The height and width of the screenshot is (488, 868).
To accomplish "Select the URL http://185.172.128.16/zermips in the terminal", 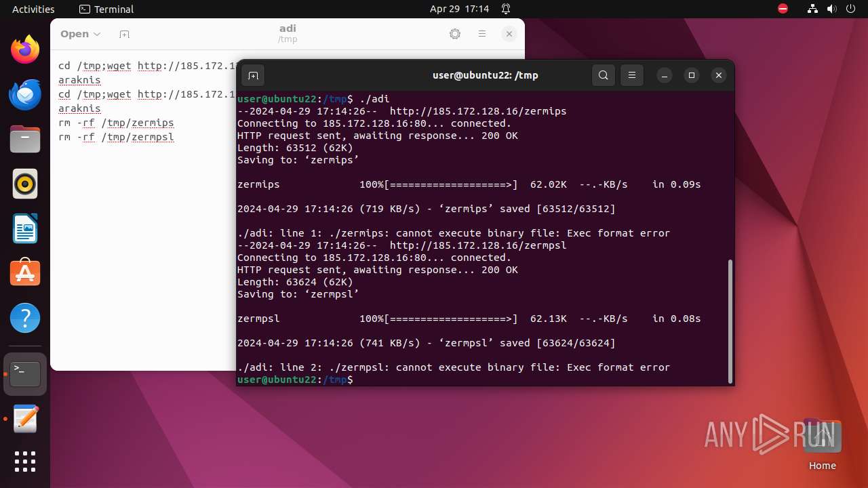I will point(478,111).
